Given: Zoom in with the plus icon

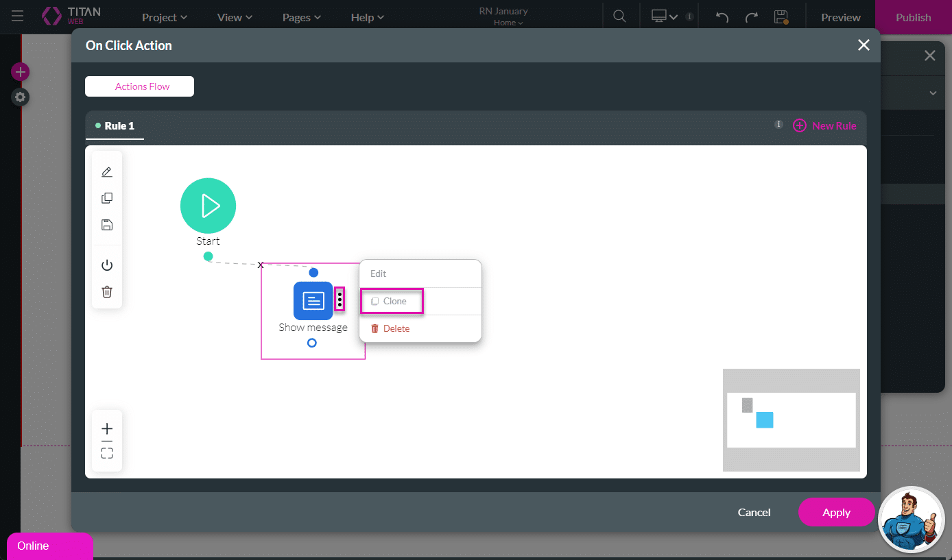Looking at the screenshot, I should coord(107,428).
